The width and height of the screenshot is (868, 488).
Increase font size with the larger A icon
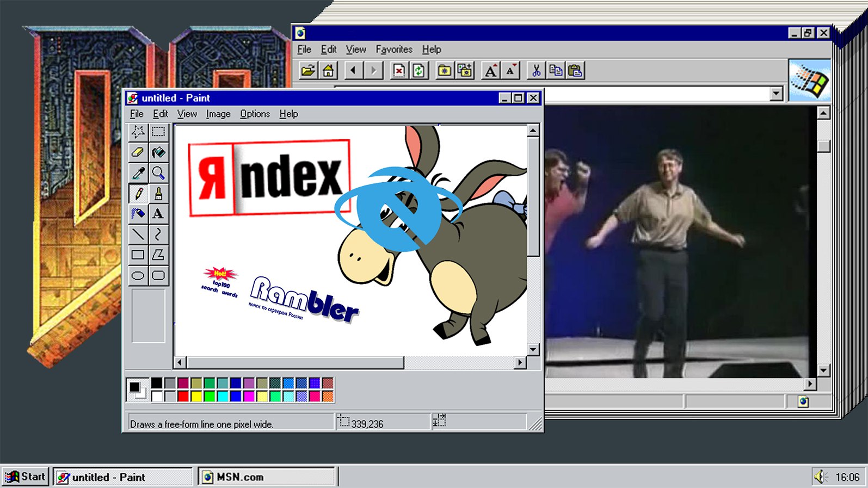(491, 71)
